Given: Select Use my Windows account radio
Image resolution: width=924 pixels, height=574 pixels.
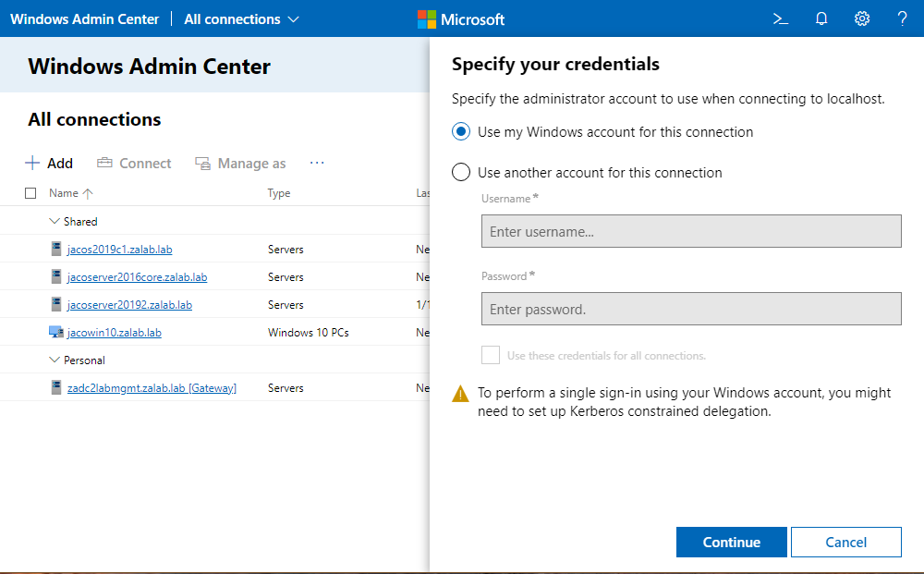Looking at the screenshot, I should [461, 132].
